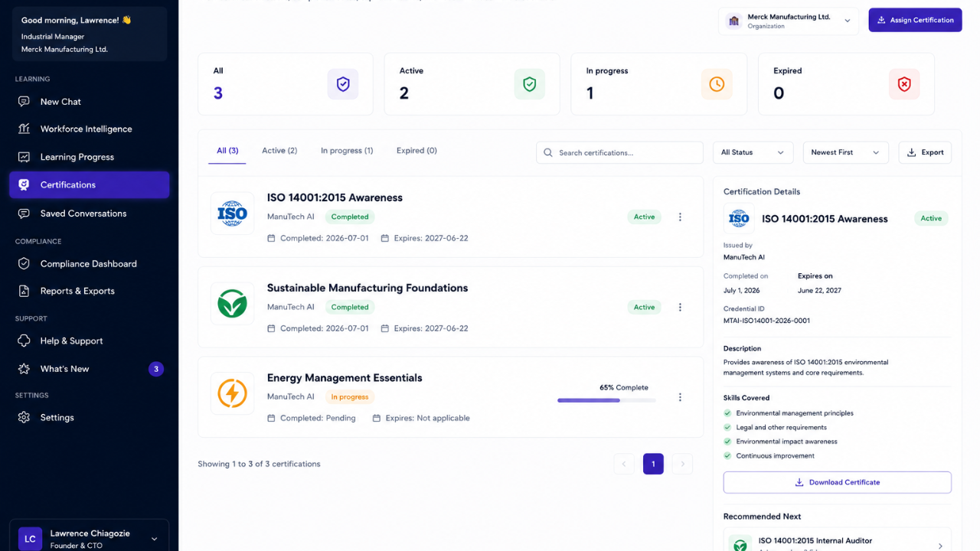Viewport: 980px width, 551px height.
Task: Open more options for Energy Management Essentials
Action: coord(680,397)
